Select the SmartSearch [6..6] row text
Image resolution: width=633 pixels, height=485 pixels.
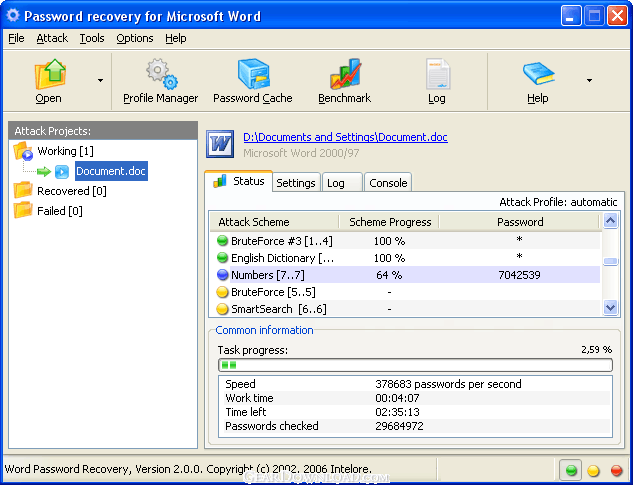pos(279,309)
